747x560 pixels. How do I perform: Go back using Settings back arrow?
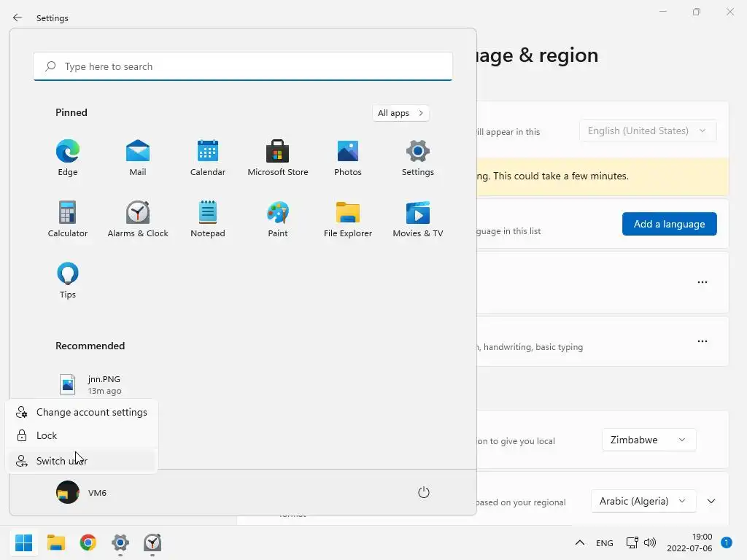click(x=18, y=17)
